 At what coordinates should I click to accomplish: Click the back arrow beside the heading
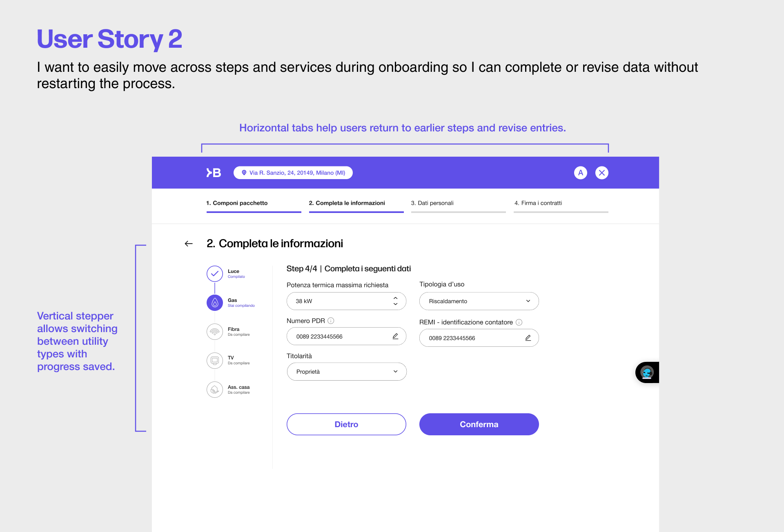click(189, 244)
